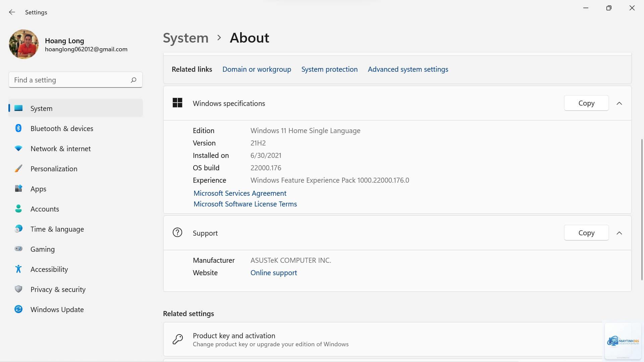This screenshot has width=644, height=362.
Task: Close the Settings window
Action: pos(632,8)
